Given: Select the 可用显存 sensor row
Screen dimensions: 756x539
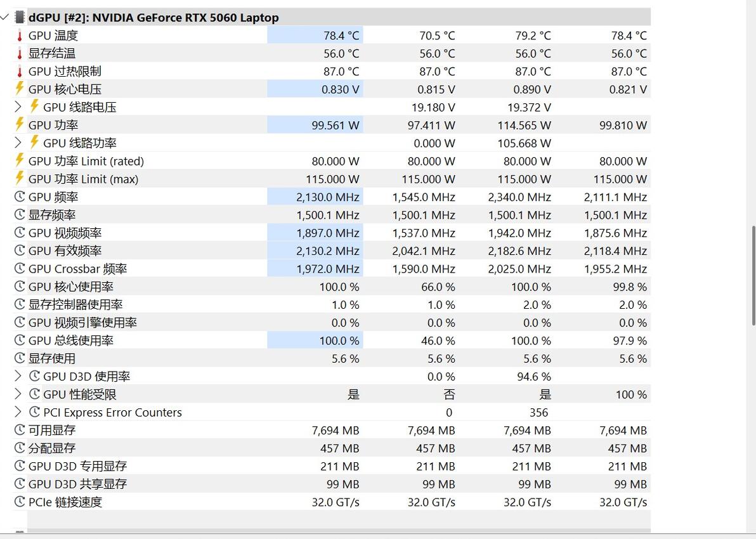Looking at the screenshot, I should point(332,430).
